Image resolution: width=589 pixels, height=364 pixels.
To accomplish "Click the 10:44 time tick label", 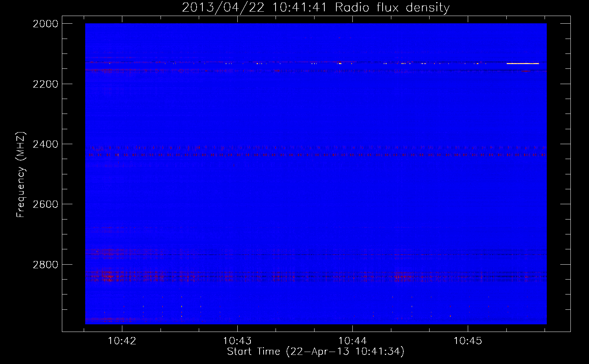I will click(352, 341).
